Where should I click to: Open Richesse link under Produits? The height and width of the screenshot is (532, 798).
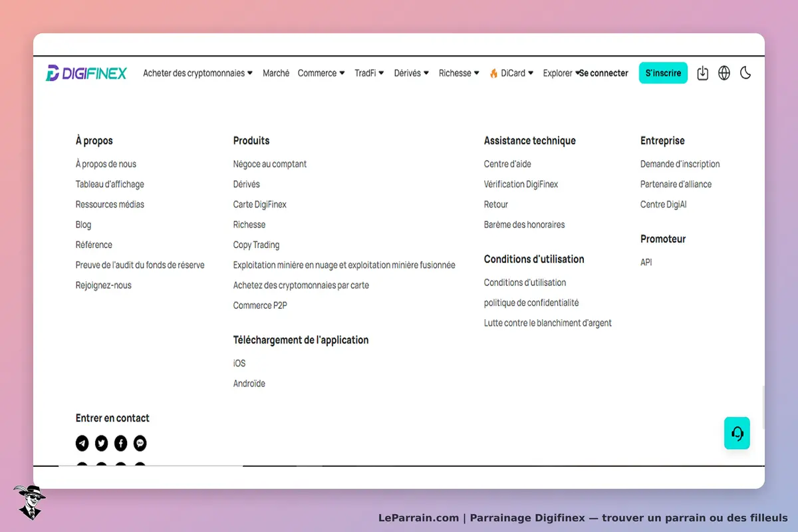point(249,225)
